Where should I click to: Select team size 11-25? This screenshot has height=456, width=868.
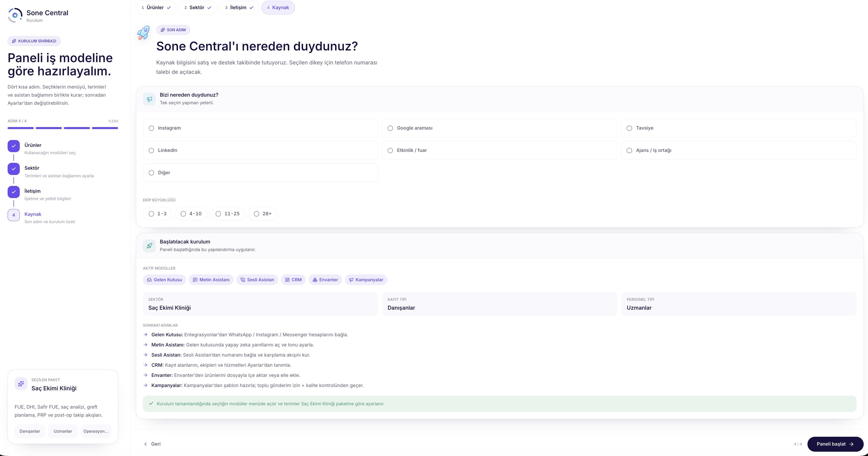[x=228, y=214]
